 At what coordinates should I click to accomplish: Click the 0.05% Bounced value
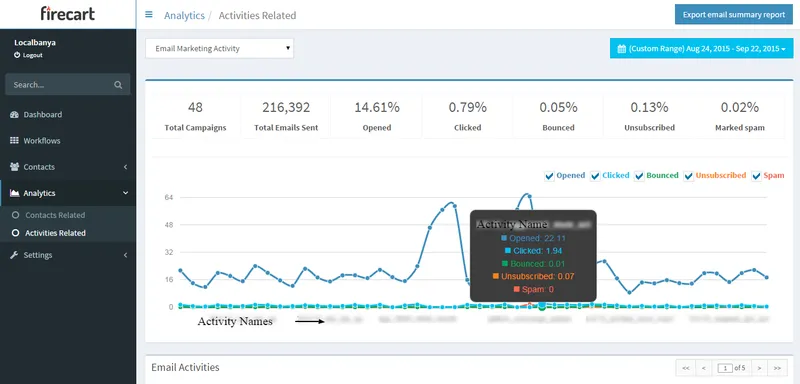(x=558, y=108)
